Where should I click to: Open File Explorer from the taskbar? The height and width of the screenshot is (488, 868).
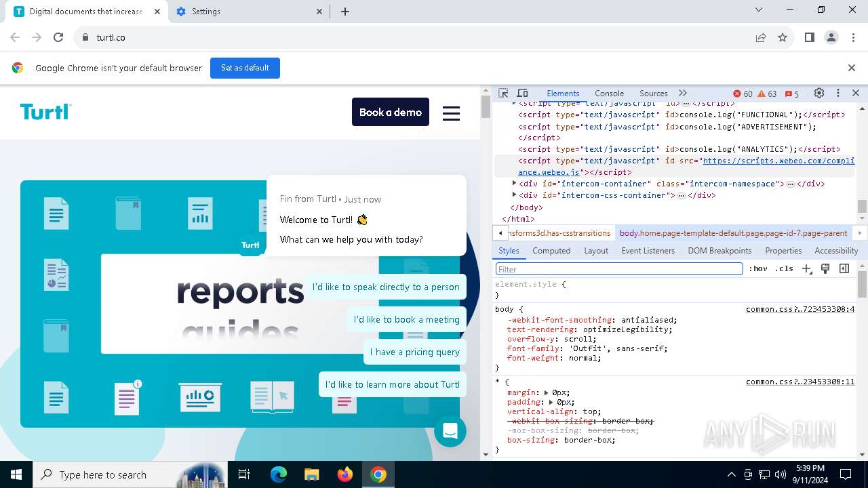pyautogui.click(x=312, y=474)
